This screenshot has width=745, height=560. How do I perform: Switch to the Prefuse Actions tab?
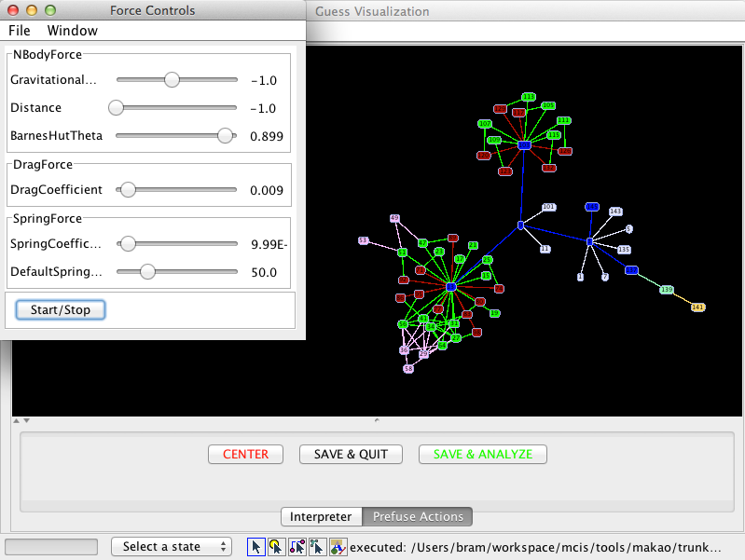(x=417, y=516)
